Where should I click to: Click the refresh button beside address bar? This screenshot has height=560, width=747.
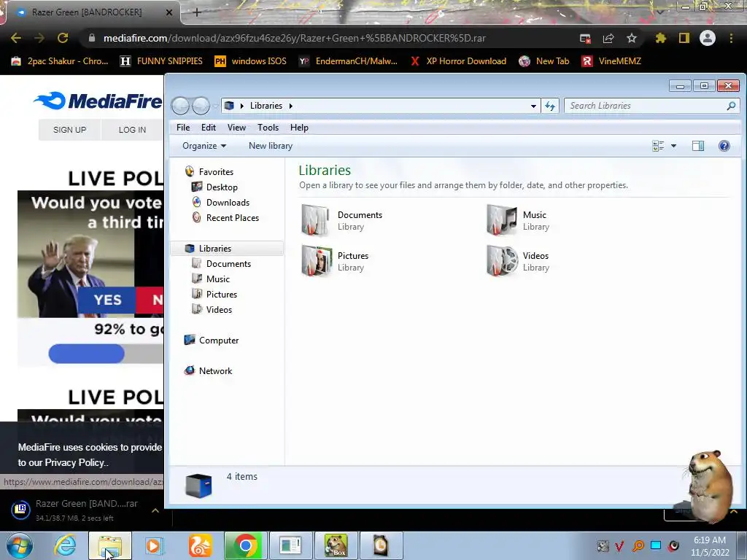pos(550,106)
